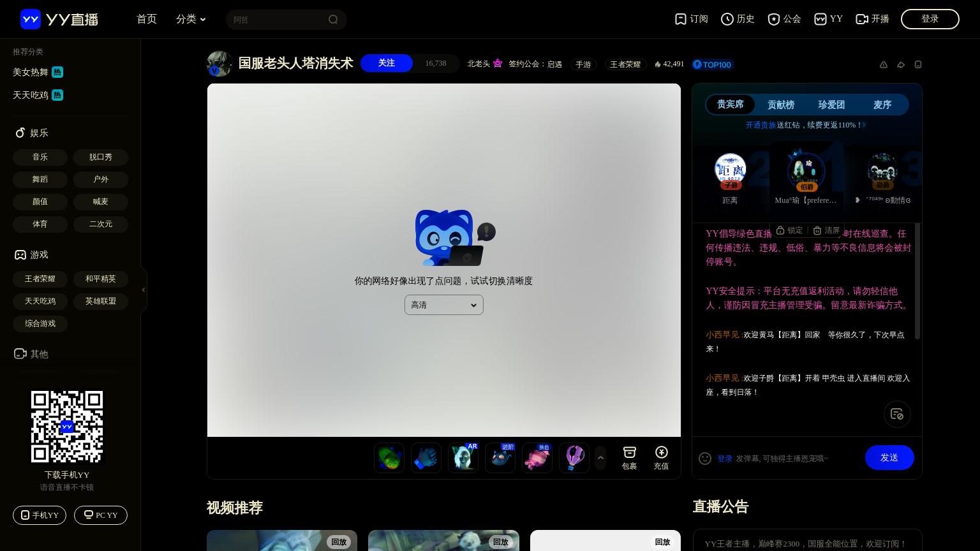Switch to 贵宾席 tab
The height and width of the screenshot is (551, 980).
click(x=731, y=104)
